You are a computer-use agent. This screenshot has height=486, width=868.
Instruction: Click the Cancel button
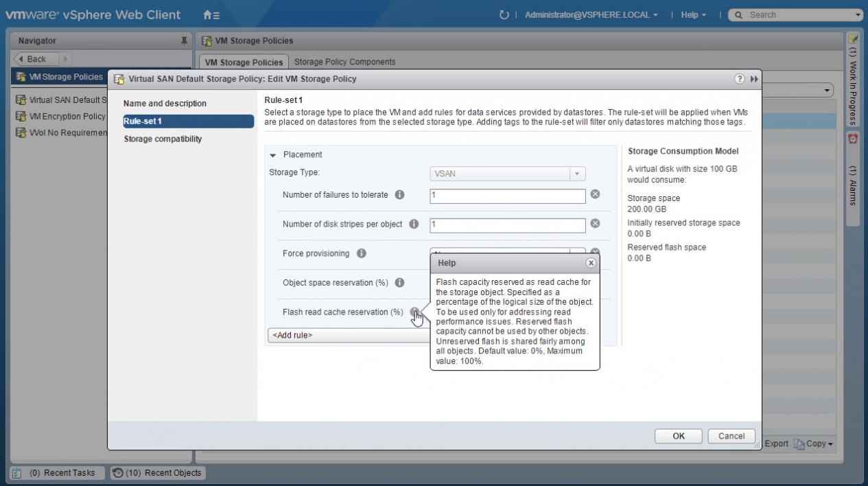click(x=731, y=436)
